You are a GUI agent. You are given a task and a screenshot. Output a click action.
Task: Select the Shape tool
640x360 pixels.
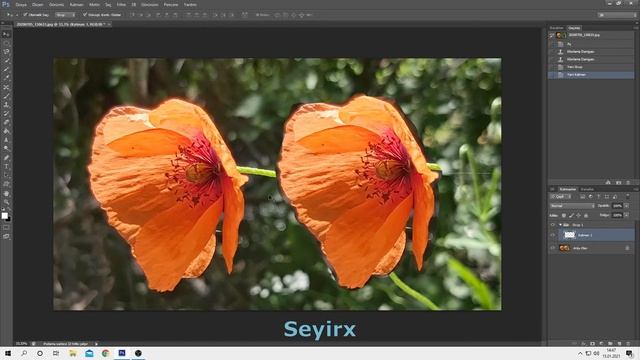(x=6, y=184)
